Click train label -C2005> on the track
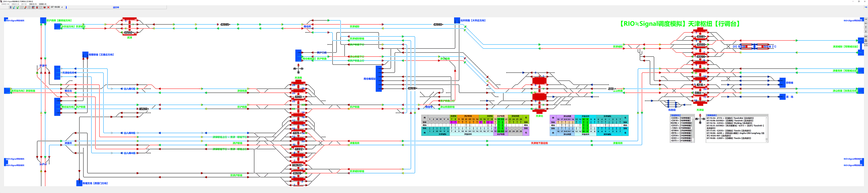Screen dimensions: 868x193 [x=225, y=25]
